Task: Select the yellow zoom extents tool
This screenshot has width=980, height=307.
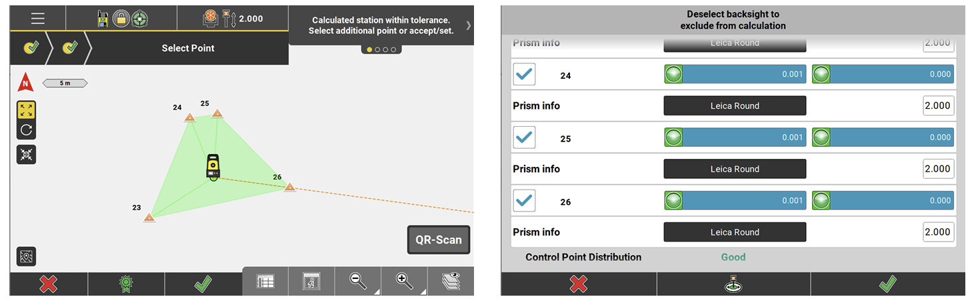Action: click(27, 111)
